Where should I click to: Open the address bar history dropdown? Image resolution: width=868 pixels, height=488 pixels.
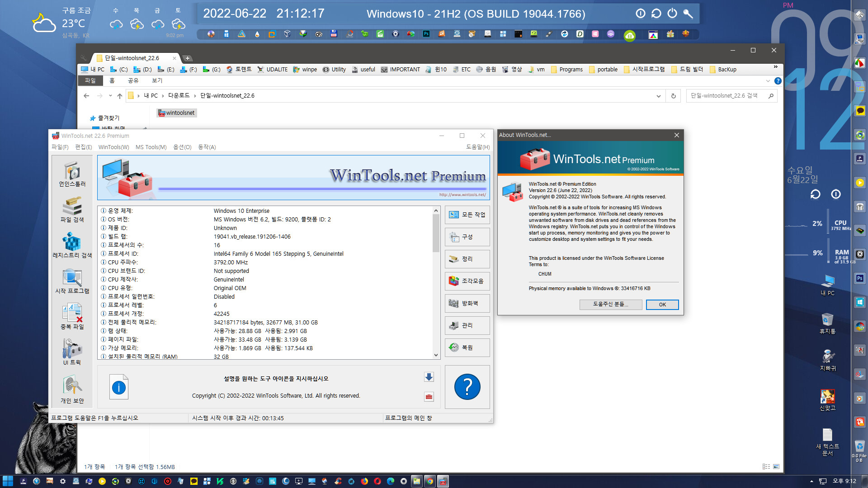[658, 96]
